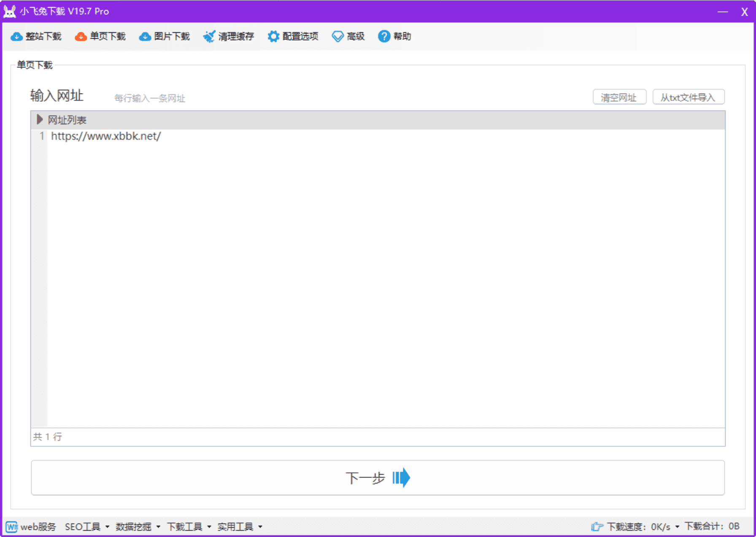Click the orange cloud icon for 单页下载
This screenshot has height=537, width=756.
[81, 37]
